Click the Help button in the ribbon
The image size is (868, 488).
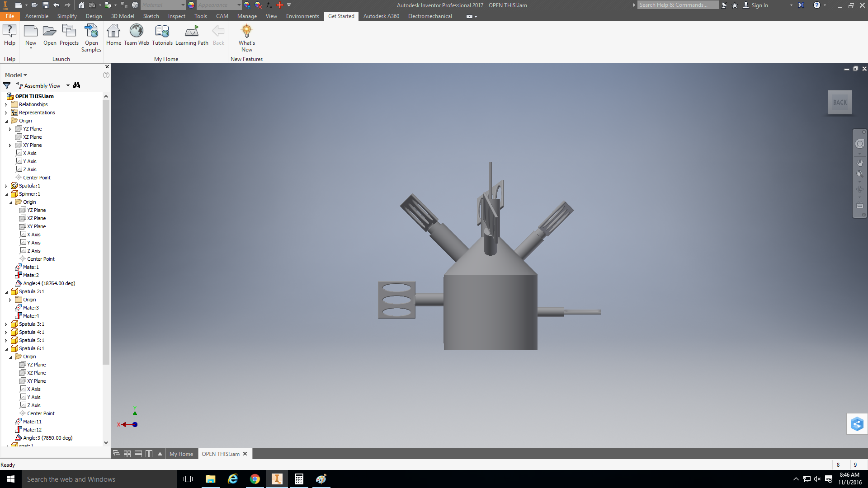(x=9, y=35)
